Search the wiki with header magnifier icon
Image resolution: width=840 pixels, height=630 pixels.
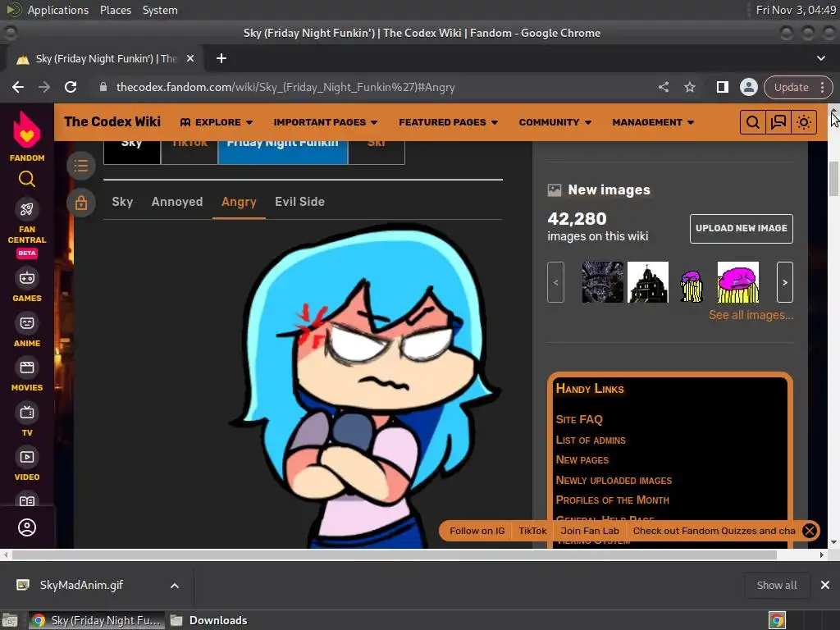click(753, 122)
